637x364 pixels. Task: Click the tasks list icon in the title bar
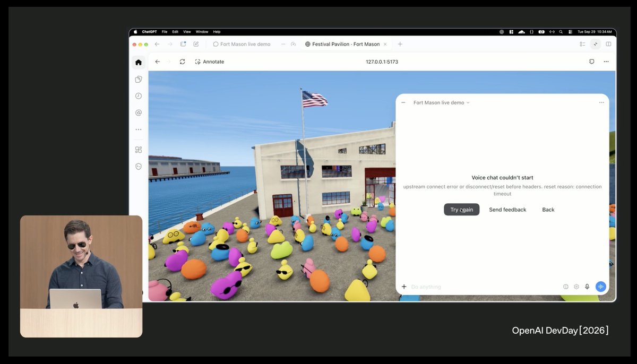point(582,44)
